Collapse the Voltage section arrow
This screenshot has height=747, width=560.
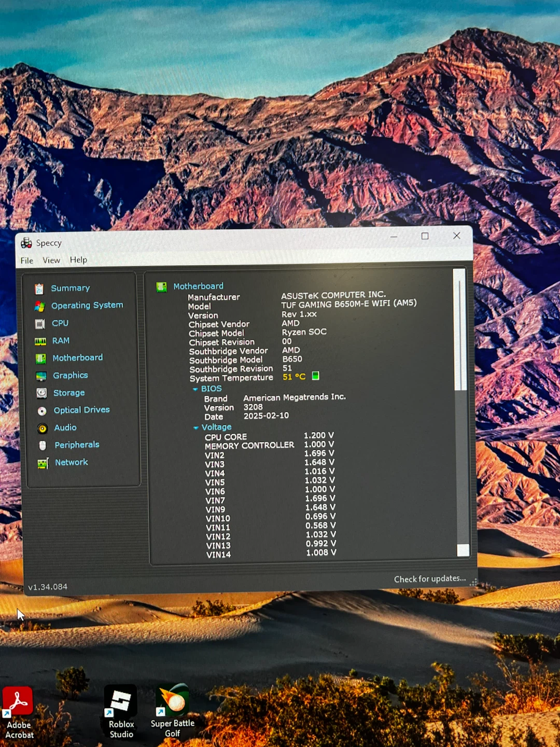click(x=195, y=428)
